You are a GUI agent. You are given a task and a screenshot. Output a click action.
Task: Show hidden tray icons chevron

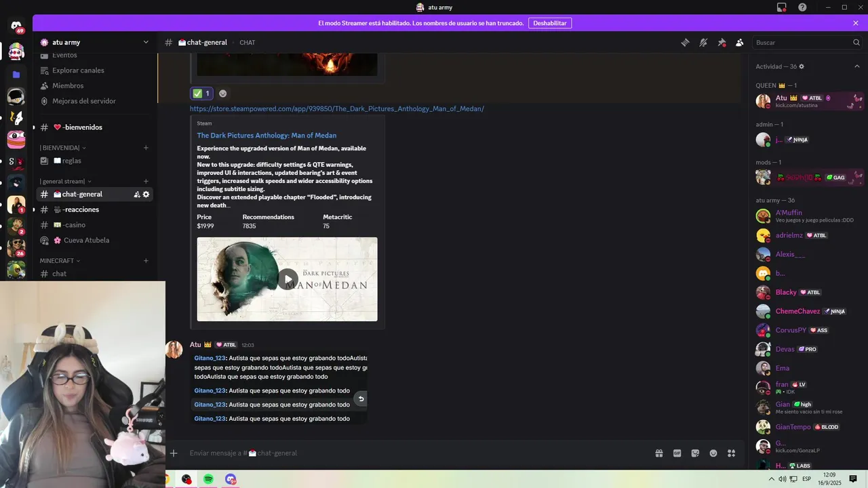(771, 479)
